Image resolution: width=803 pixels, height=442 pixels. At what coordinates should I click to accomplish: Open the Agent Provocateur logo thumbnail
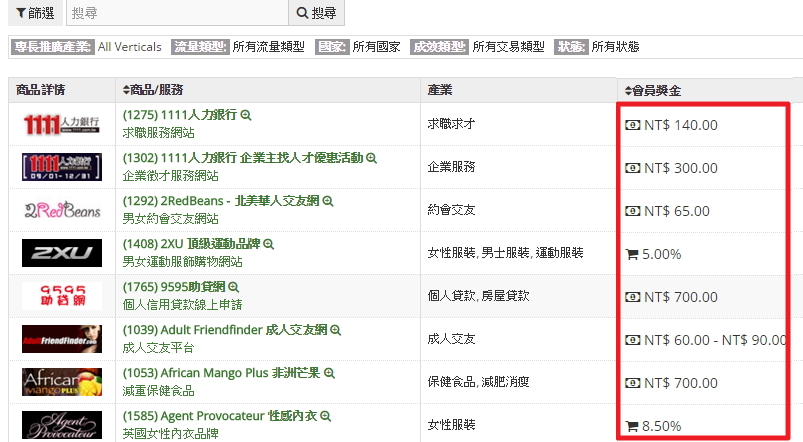tap(61, 425)
